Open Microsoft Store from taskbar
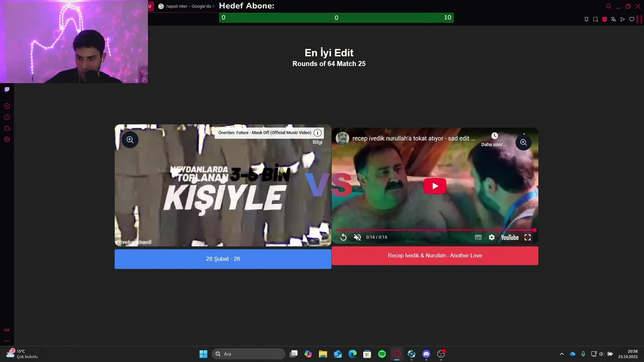 coord(367,354)
